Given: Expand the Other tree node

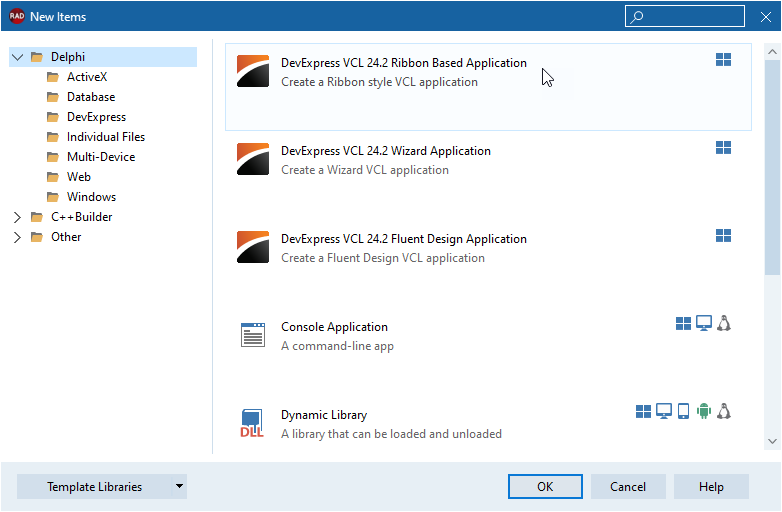Looking at the screenshot, I should click(x=17, y=237).
